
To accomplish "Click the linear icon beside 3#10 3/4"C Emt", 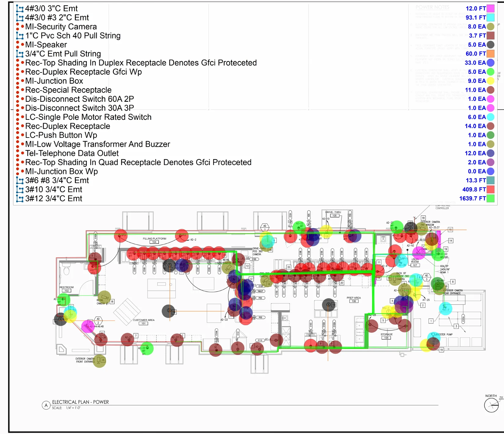I will [20, 190].
